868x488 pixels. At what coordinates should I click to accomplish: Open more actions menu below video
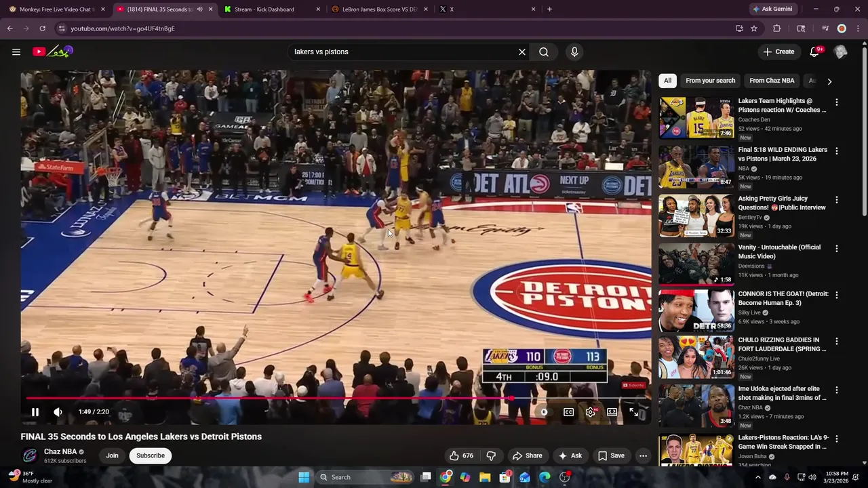pyautogui.click(x=643, y=455)
